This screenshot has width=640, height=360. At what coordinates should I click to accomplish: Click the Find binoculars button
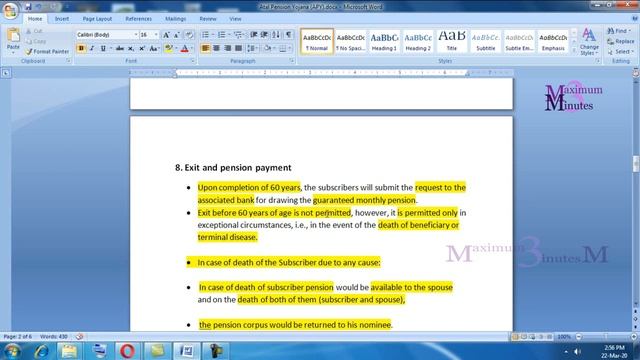(x=619, y=31)
